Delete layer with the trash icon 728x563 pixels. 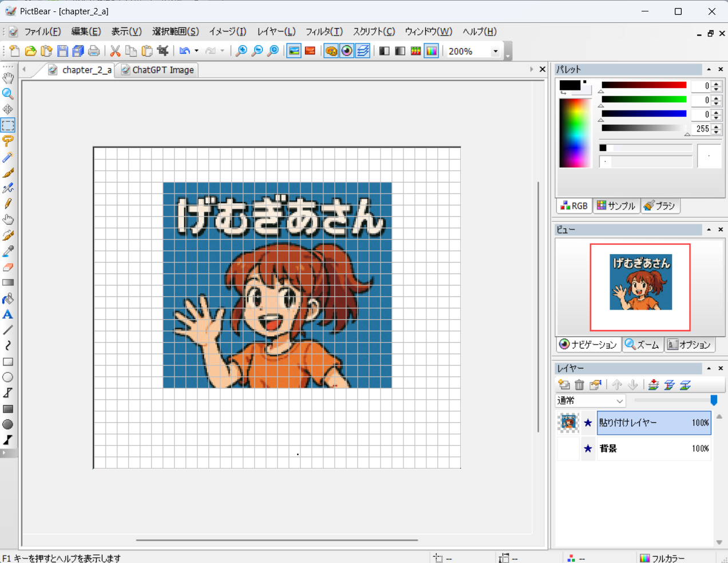coord(579,384)
